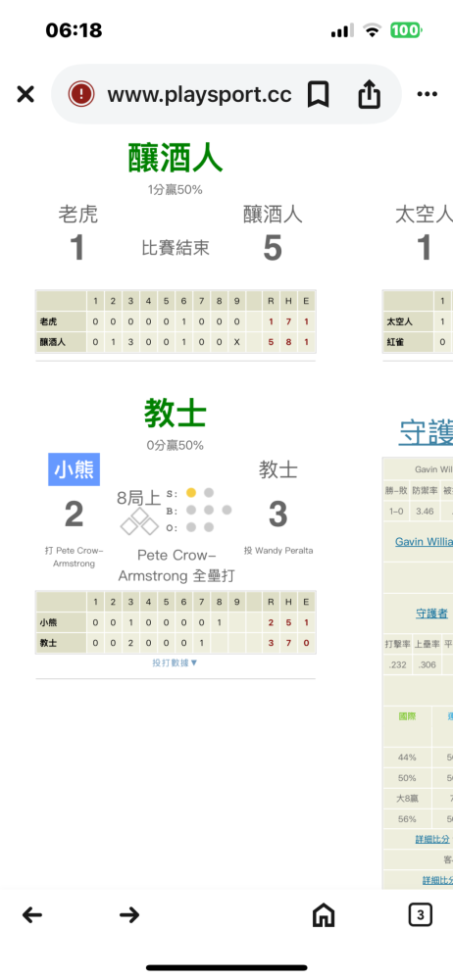The height and width of the screenshot is (980, 453).
Task: Tap the 教士 row in the box score
Action: (x=176, y=643)
